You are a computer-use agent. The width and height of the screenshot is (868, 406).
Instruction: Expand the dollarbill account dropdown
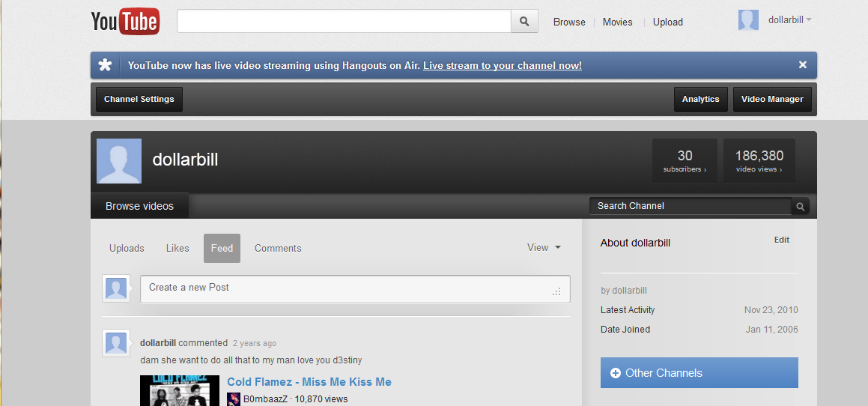pos(789,20)
